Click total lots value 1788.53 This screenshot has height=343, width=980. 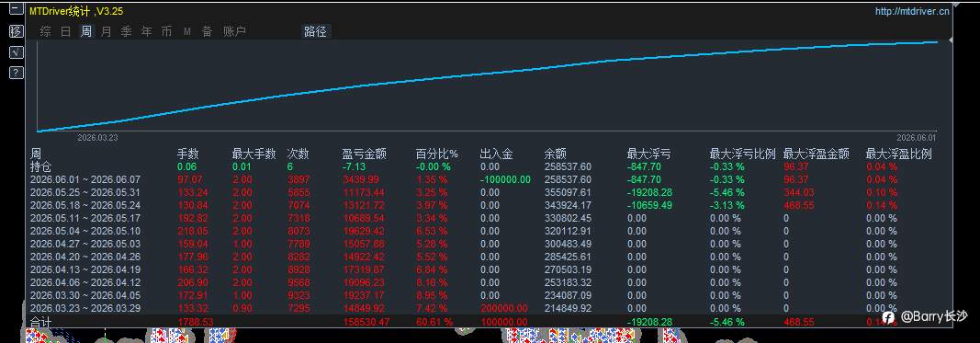click(x=195, y=322)
